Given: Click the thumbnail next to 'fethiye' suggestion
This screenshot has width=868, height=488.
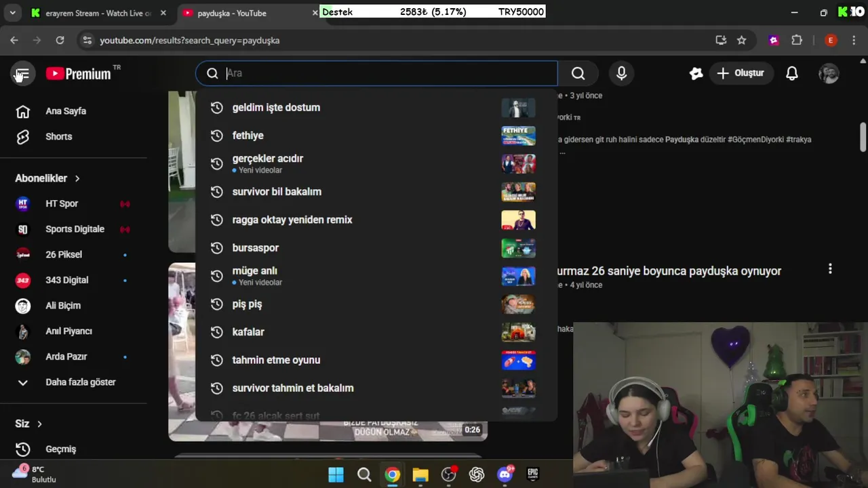Looking at the screenshot, I should tap(518, 136).
